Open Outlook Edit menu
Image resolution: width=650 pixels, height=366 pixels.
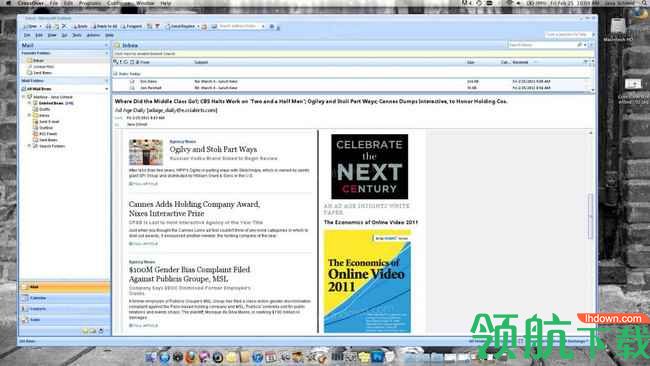[x=39, y=35]
